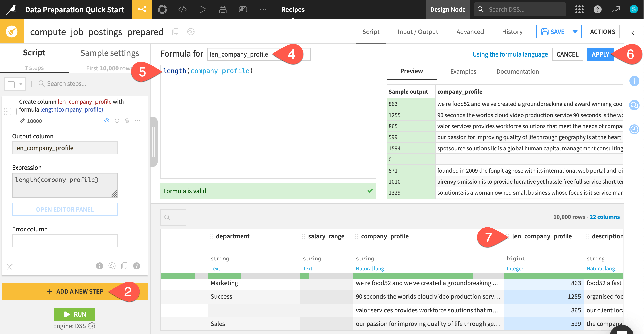Click the step pencil edit icon
Screen dimensions: 644x334
pos(22,121)
